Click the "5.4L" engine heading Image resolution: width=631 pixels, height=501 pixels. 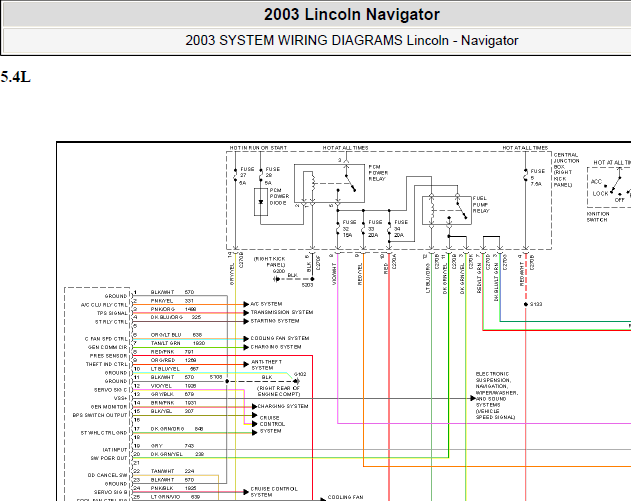(16, 76)
